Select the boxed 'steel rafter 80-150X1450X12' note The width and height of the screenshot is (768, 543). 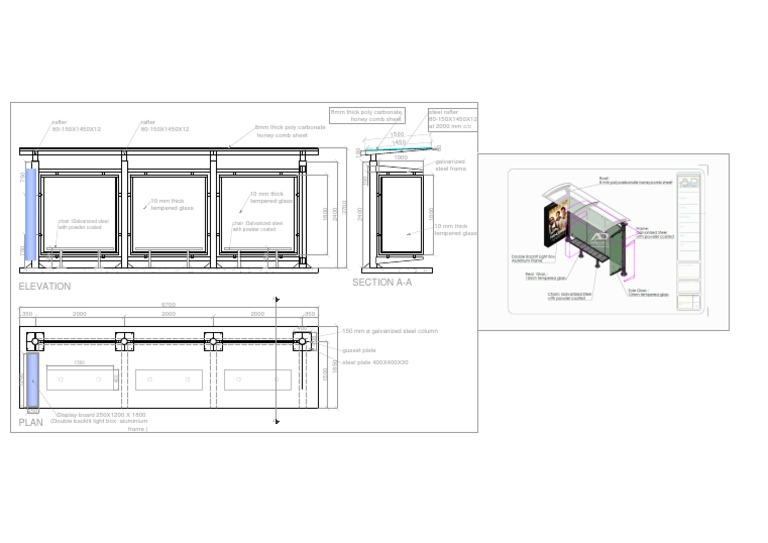(453, 119)
